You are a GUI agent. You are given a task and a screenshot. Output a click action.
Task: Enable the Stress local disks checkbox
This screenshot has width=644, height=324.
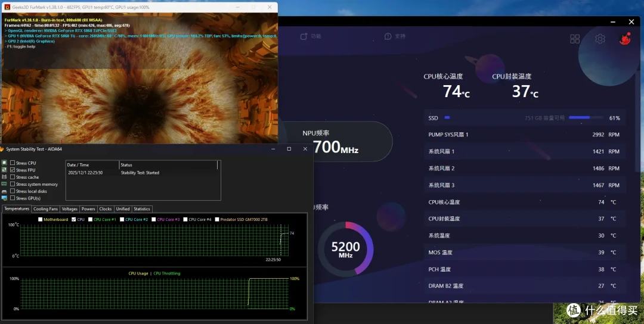(13, 191)
